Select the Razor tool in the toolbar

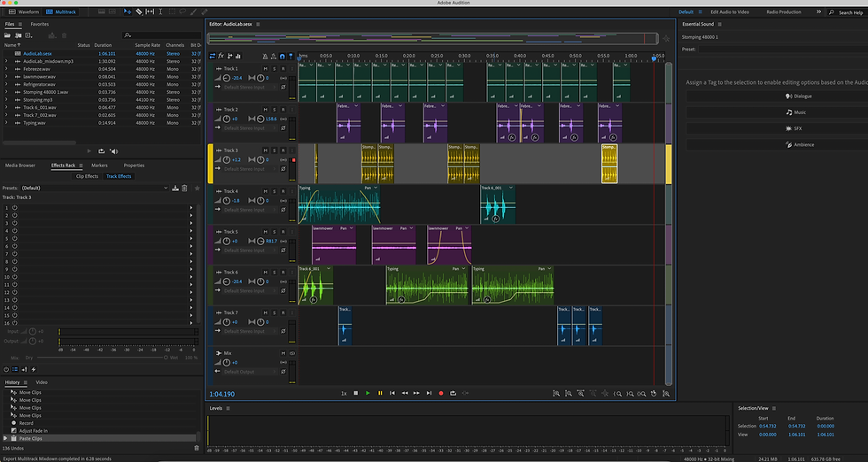point(138,12)
